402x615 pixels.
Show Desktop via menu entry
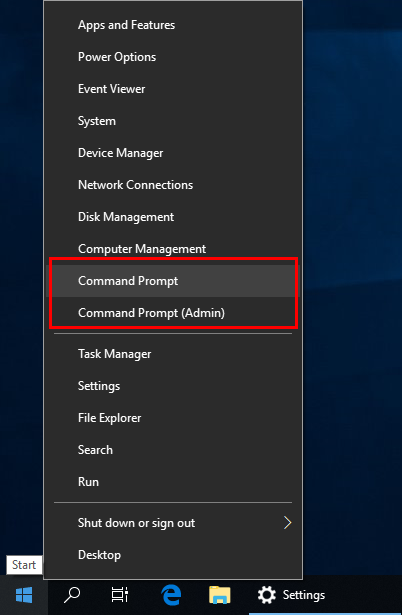173,555
